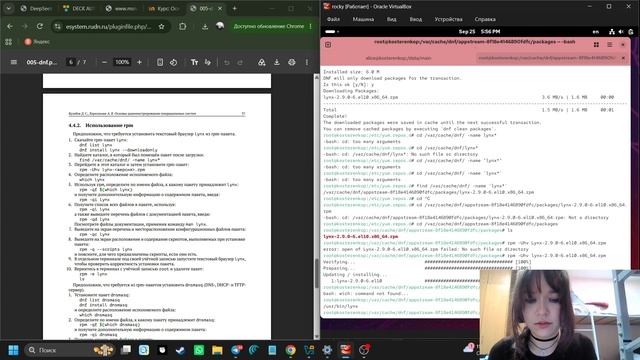Open terminal hamburger menu
This screenshot has height=360, width=640.
(609, 44)
